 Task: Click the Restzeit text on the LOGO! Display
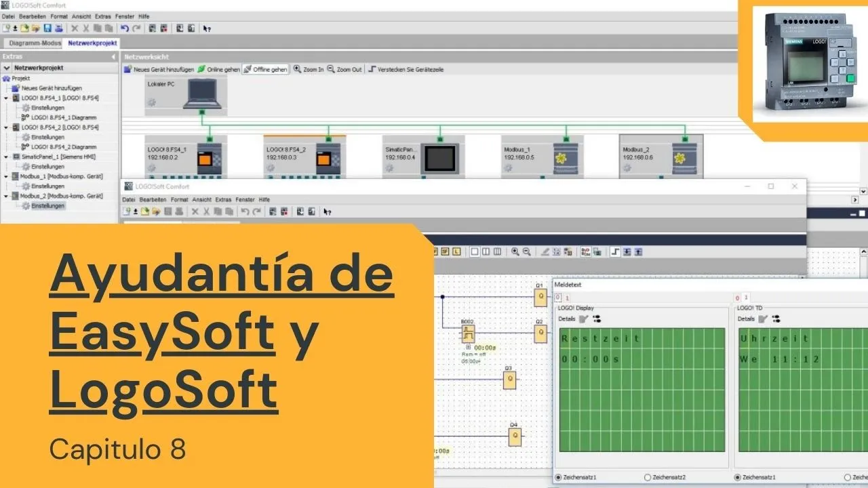coord(599,338)
